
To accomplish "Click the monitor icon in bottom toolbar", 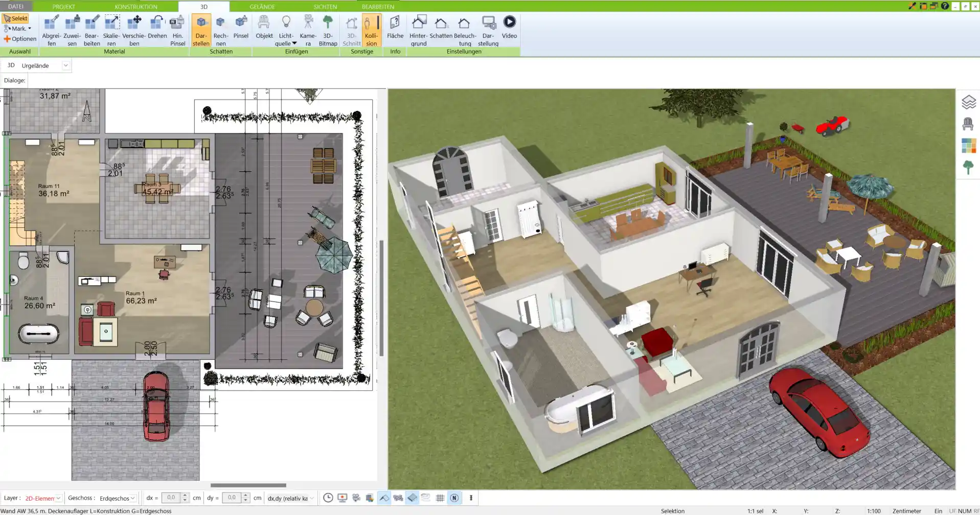I will tap(343, 498).
